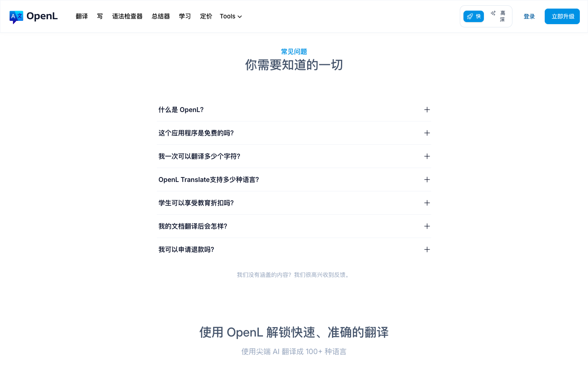Click the 我一次可以翻译多少个字符? question text
Image resolution: width=588 pixels, height=368 pixels.
click(199, 156)
